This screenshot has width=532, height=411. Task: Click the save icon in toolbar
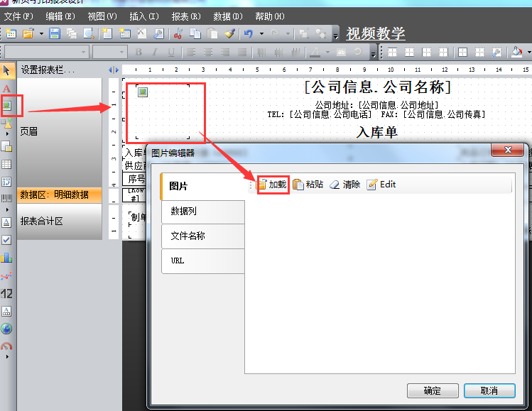point(55,33)
